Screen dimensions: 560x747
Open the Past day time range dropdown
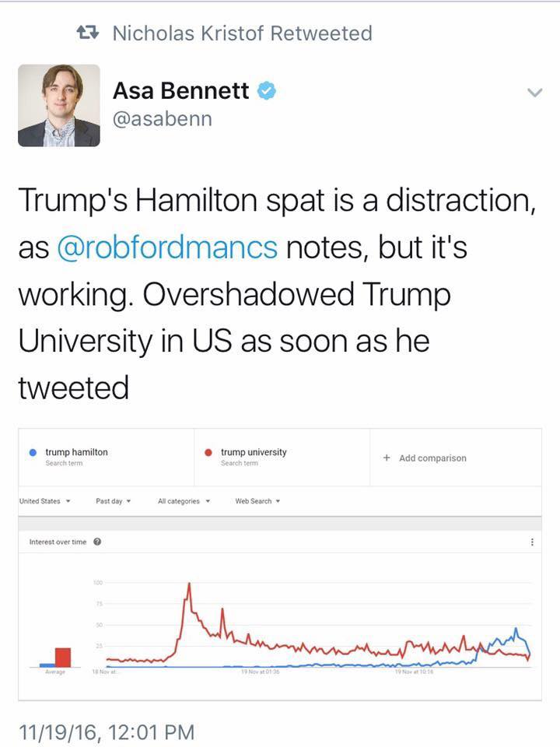(114, 501)
